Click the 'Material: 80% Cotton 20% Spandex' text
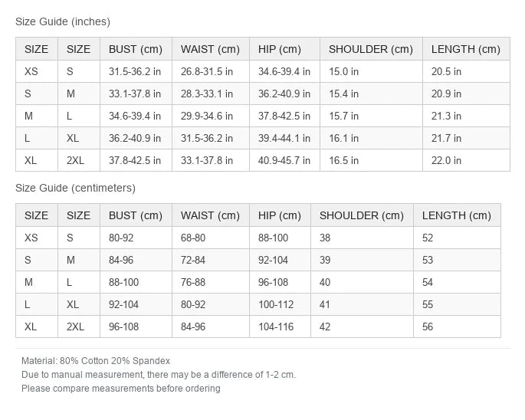The image size is (525, 420). pos(96,361)
